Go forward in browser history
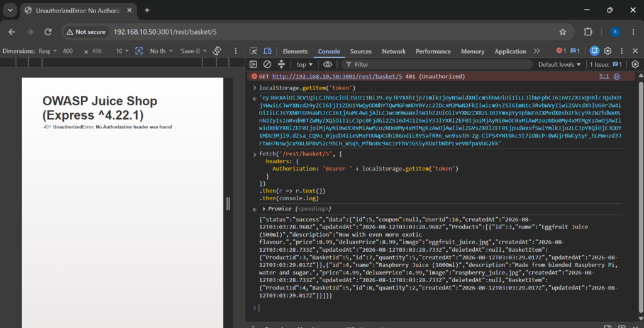The image size is (644, 328). click(30, 31)
